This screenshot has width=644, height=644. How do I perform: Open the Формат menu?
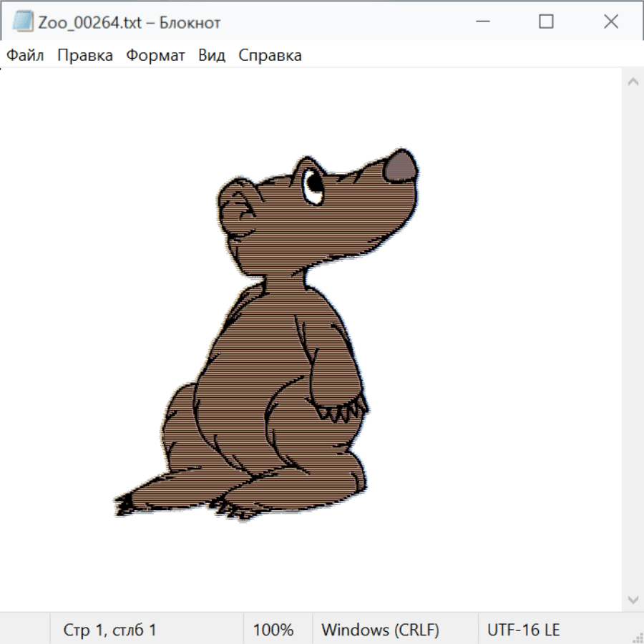[155, 55]
